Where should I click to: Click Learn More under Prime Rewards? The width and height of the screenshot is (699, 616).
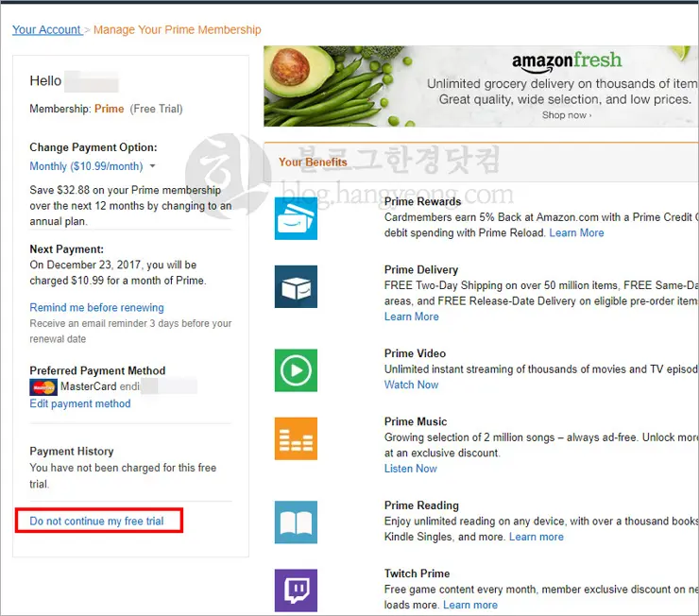click(576, 233)
